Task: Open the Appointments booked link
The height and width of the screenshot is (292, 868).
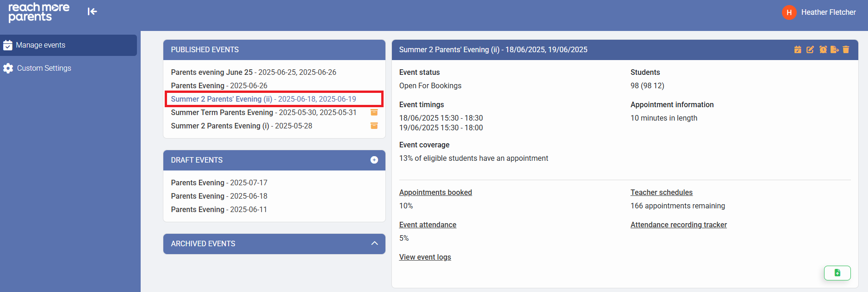Action: click(435, 192)
